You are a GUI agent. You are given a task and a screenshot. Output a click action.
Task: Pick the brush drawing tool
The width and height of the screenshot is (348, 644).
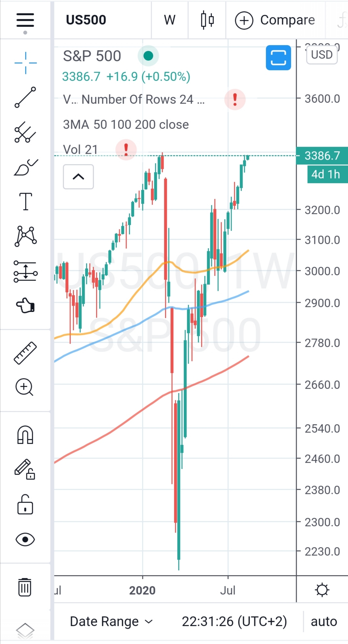tap(26, 167)
